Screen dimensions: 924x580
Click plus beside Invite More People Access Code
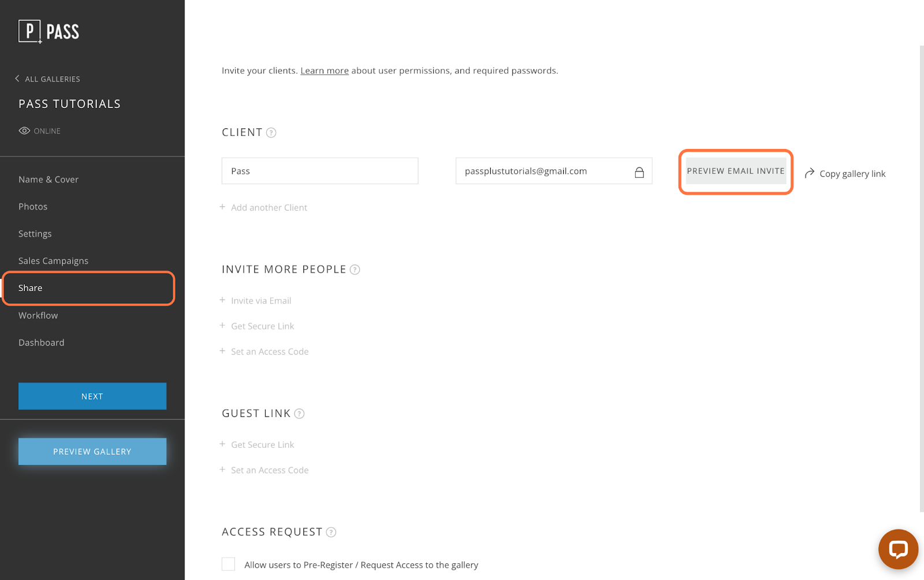[x=222, y=351]
